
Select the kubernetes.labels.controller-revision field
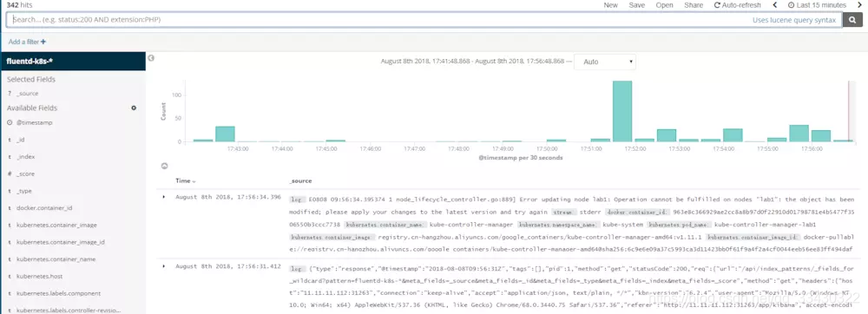[x=68, y=311]
